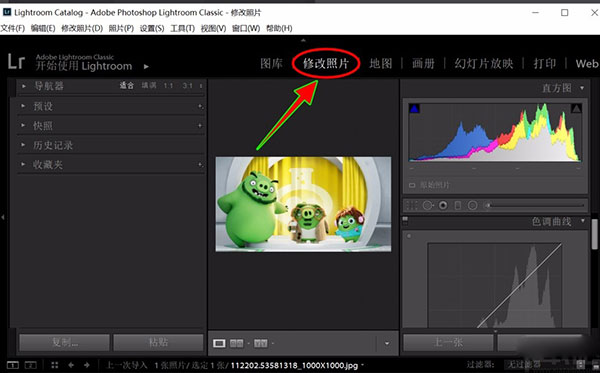Click the right panel vertical scrollbar
The height and width of the screenshot is (373, 600).
tap(594, 234)
